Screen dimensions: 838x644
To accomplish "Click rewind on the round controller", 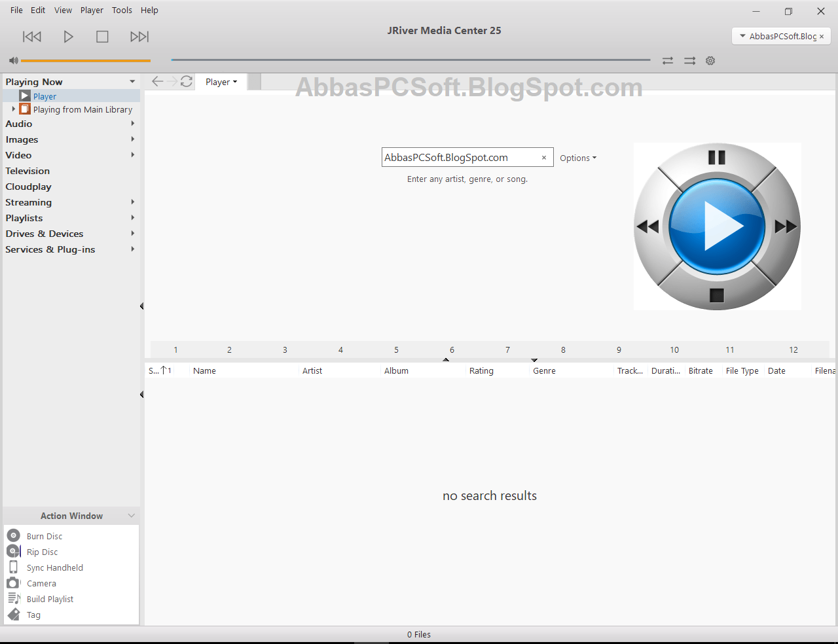I will click(x=647, y=226).
